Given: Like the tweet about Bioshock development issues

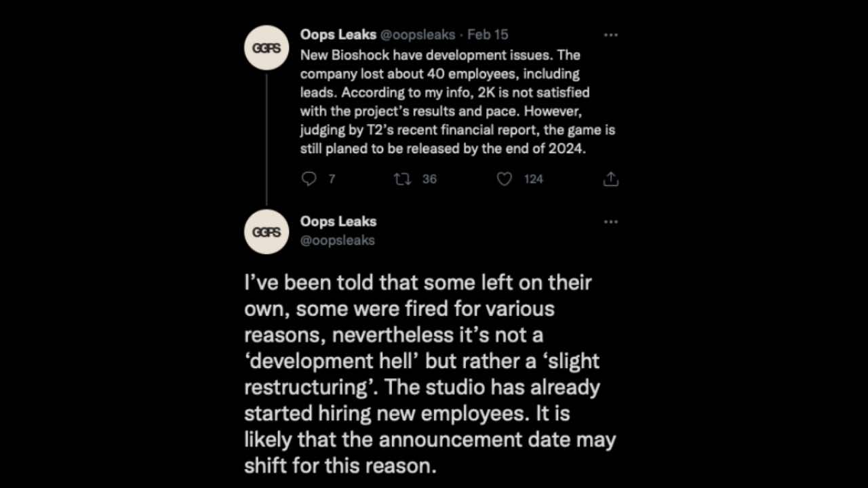Looking at the screenshot, I should (505, 179).
